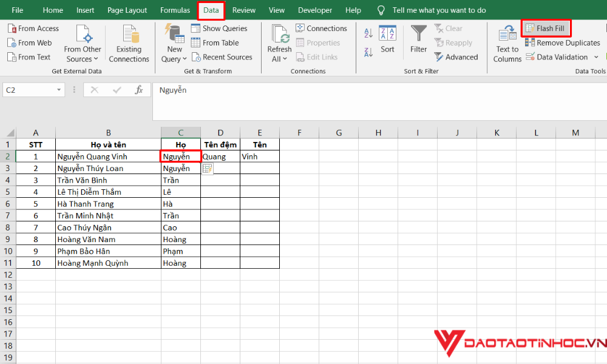Image resolution: width=607 pixels, height=364 pixels.
Task: Click the From Access icon
Action: pos(12,29)
